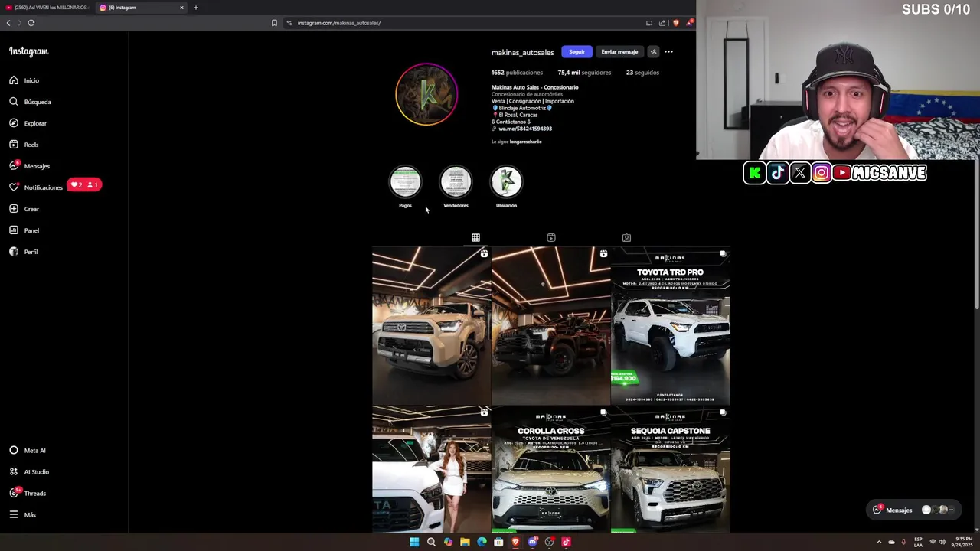Open Windows taskbar search

(431, 542)
